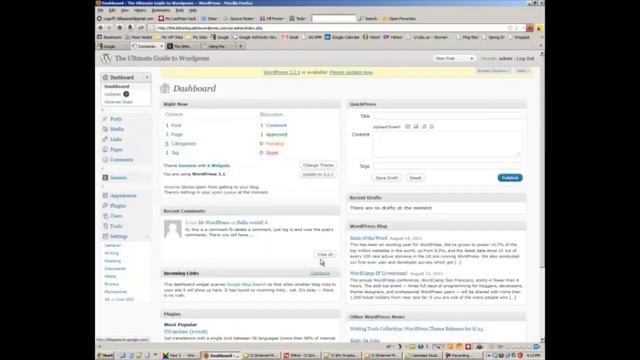
Task: Click the Add Media icon in QuickPress
Action: pos(432,127)
